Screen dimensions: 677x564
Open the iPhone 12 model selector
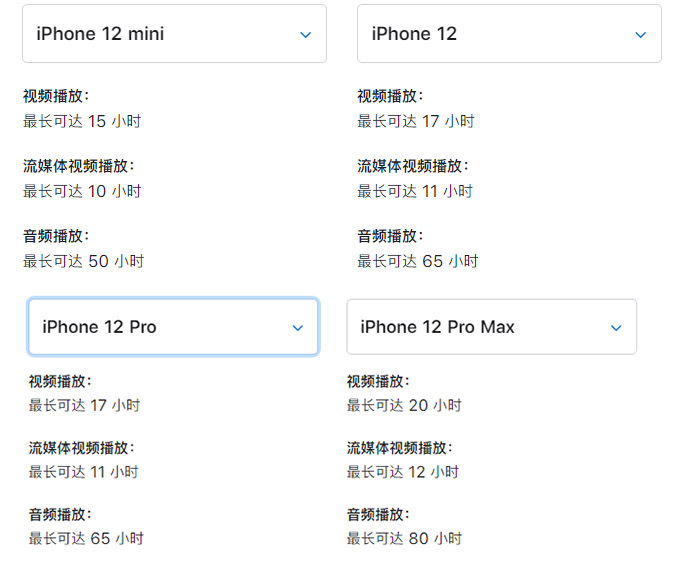pyautogui.click(x=509, y=34)
